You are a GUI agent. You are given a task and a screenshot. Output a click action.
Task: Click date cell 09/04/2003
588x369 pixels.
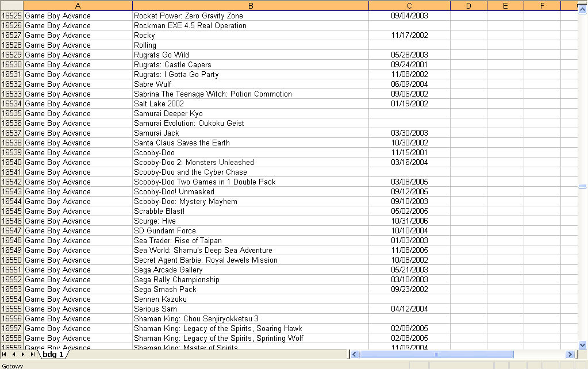(409, 16)
